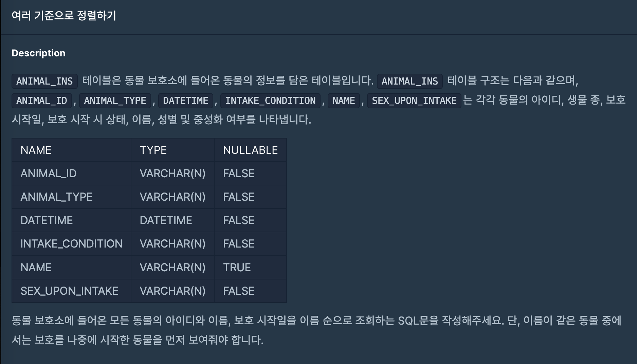The image size is (637, 364).
Task: Click the INTAKE_CONDITION inline code tag
Action: click(270, 101)
